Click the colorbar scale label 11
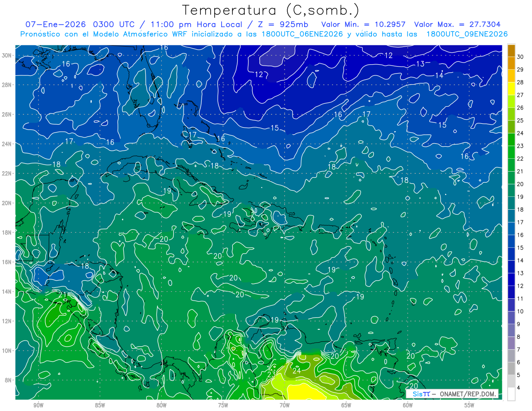532x411 pixels. click(520, 299)
